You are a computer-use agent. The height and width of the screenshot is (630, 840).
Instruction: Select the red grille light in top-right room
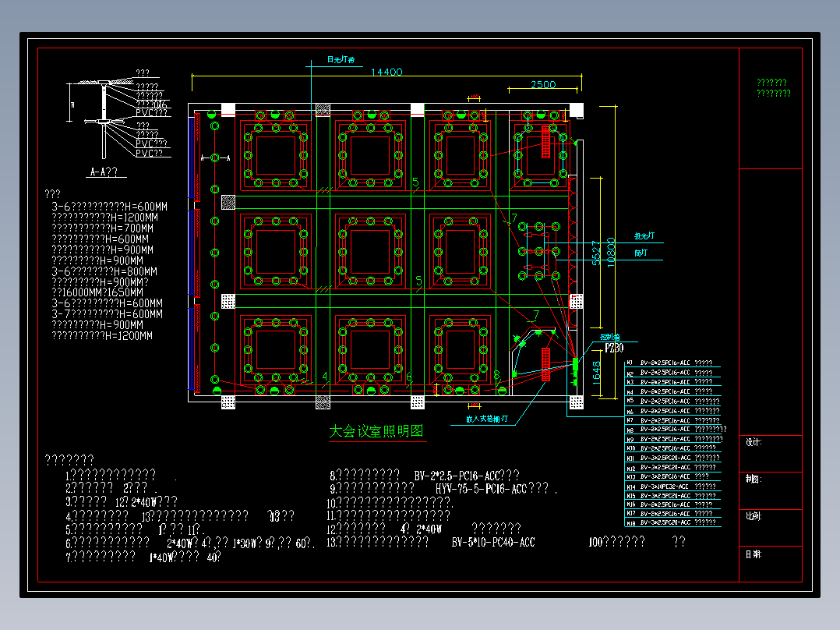pyautogui.click(x=545, y=142)
